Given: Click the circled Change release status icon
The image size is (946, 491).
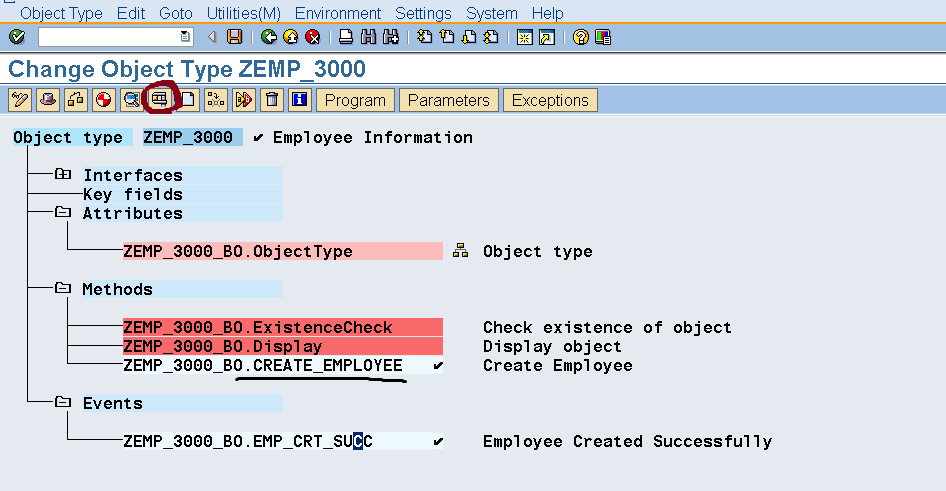Looking at the screenshot, I should (159, 100).
